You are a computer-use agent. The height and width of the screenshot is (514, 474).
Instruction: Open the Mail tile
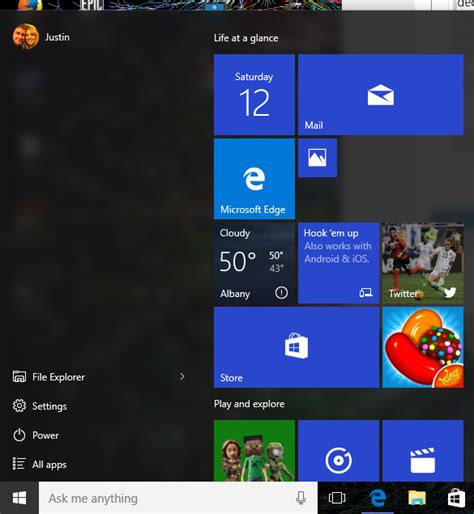pyautogui.click(x=381, y=95)
